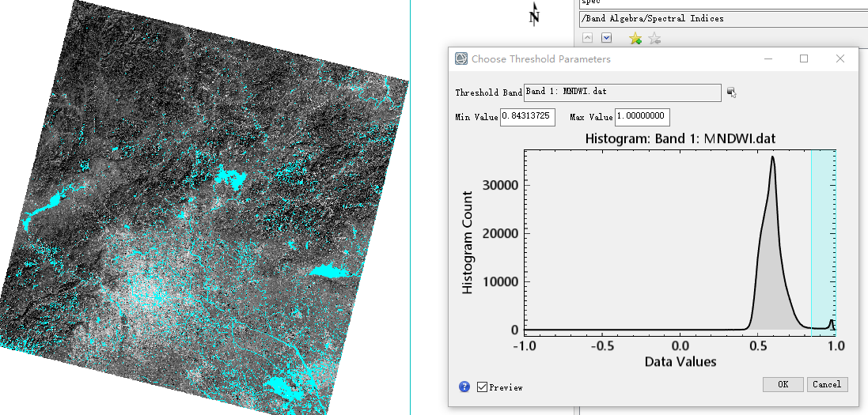The width and height of the screenshot is (868, 415).
Task: Click the Min Value input field
Action: pyautogui.click(x=528, y=117)
